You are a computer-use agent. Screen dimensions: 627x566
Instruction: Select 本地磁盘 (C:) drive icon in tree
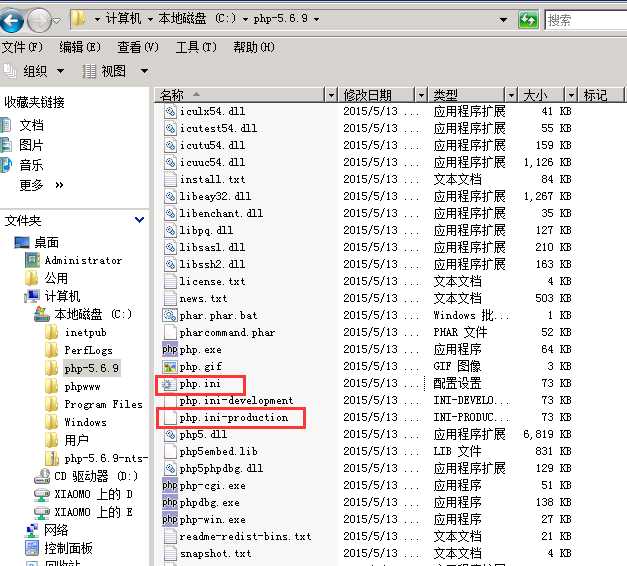42,314
